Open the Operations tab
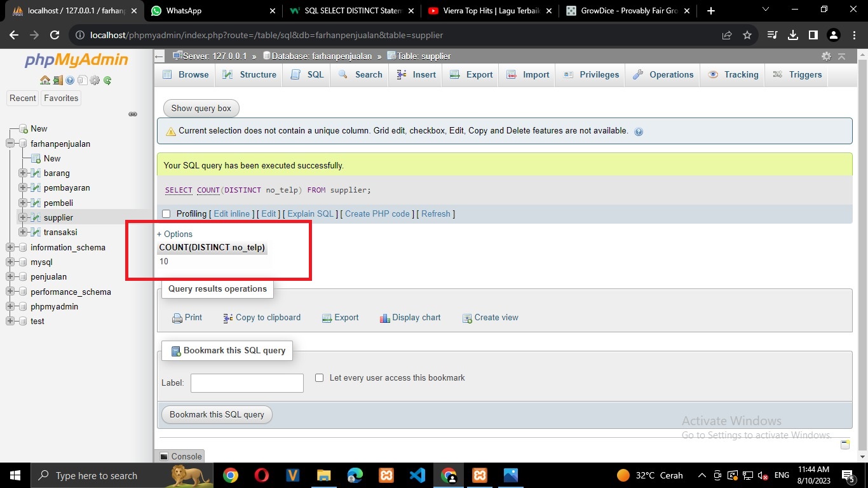The width and height of the screenshot is (868, 488). (x=663, y=74)
